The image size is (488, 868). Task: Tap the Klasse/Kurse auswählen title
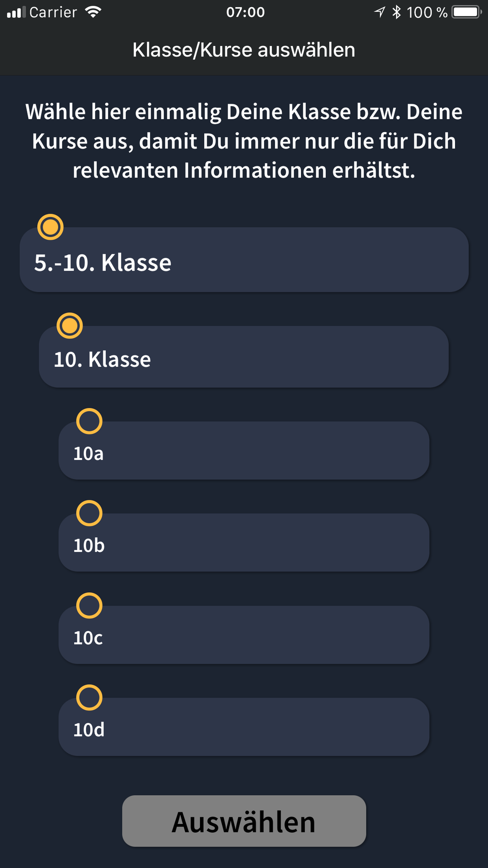click(x=244, y=50)
